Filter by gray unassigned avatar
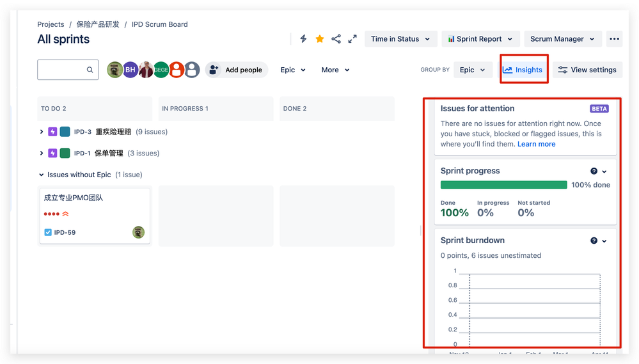Viewport: 639px width, 364px height. point(192,70)
